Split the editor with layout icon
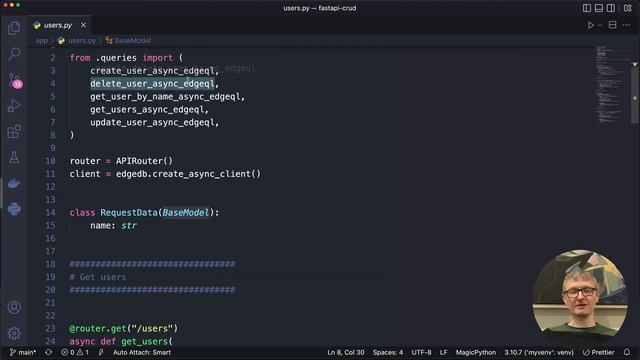 coord(613,25)
